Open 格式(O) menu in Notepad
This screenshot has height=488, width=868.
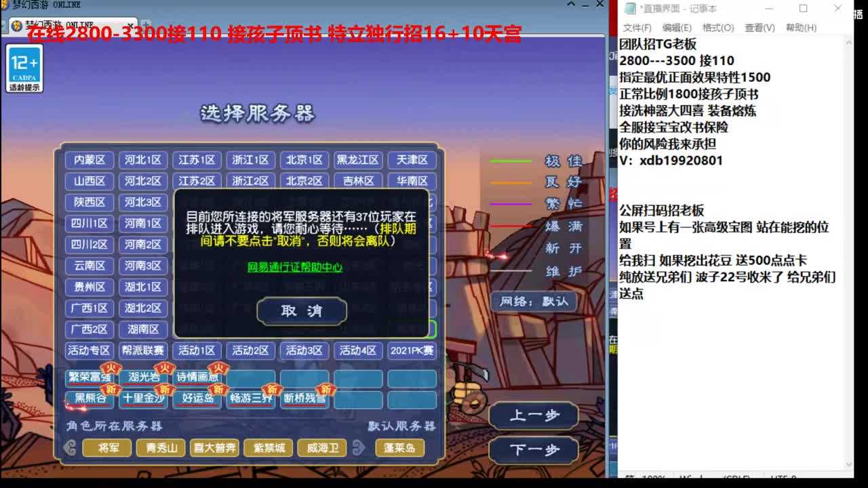pos(718,28)
